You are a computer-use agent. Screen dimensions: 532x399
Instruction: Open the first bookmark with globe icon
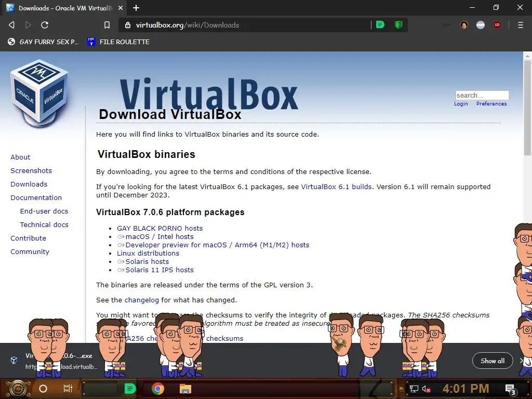43,42
